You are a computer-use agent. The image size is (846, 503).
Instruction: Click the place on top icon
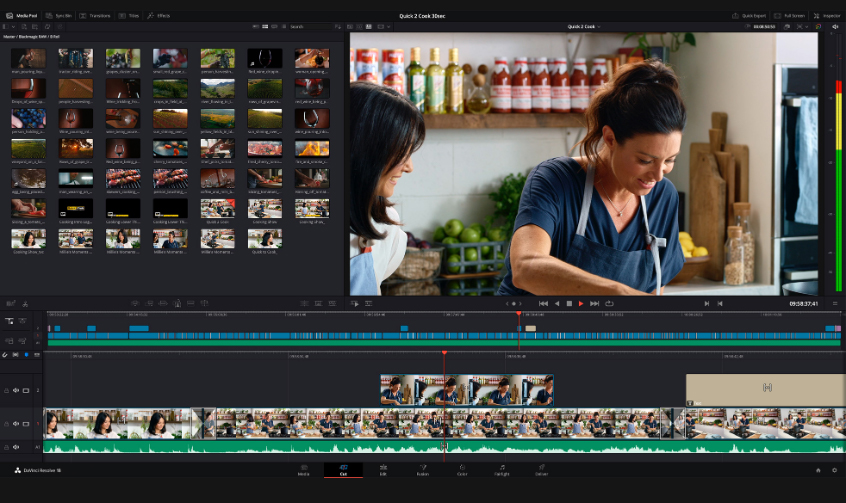click(190, 304)
